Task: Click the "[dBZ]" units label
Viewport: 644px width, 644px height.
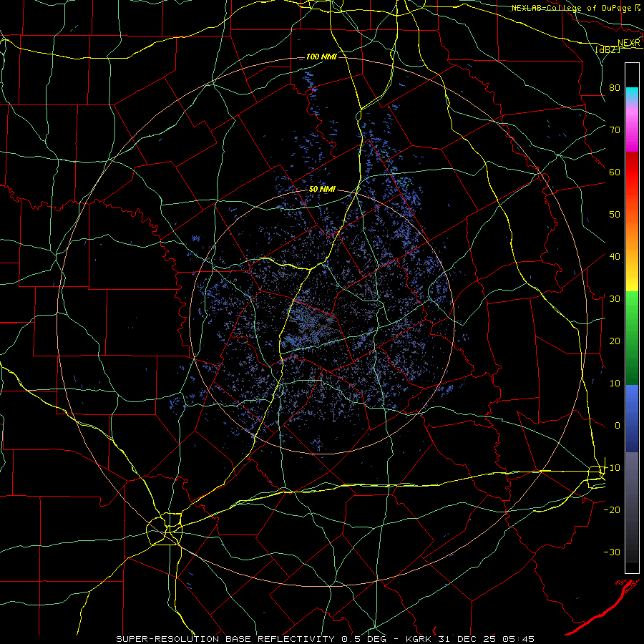Action: (608, 49)
